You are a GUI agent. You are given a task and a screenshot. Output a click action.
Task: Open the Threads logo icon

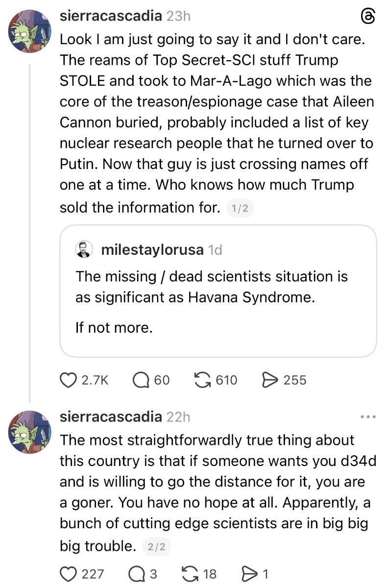tap(367, 16)
